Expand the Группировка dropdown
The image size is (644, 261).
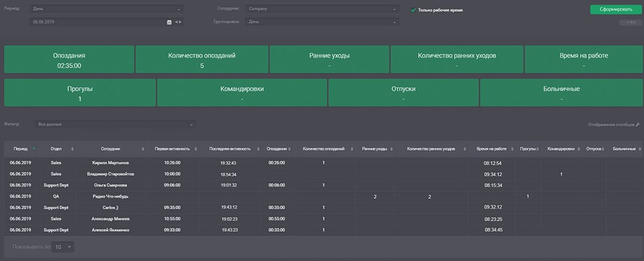pyautogui.click(x=322, y=22)
